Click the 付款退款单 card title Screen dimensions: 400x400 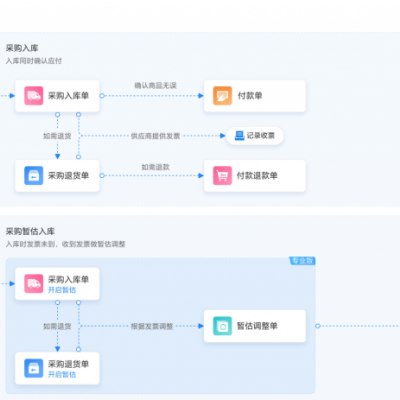pyautogui.click(x=257, y=176)
